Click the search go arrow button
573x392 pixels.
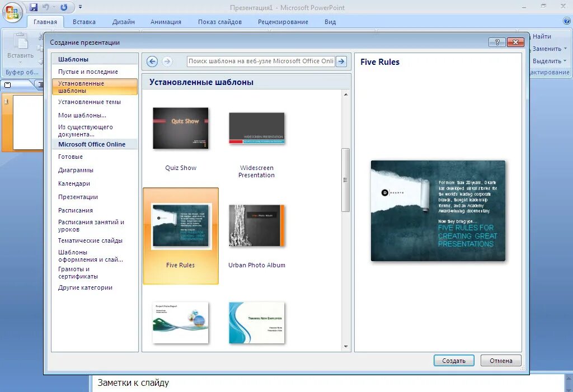[x=341, y=62]
